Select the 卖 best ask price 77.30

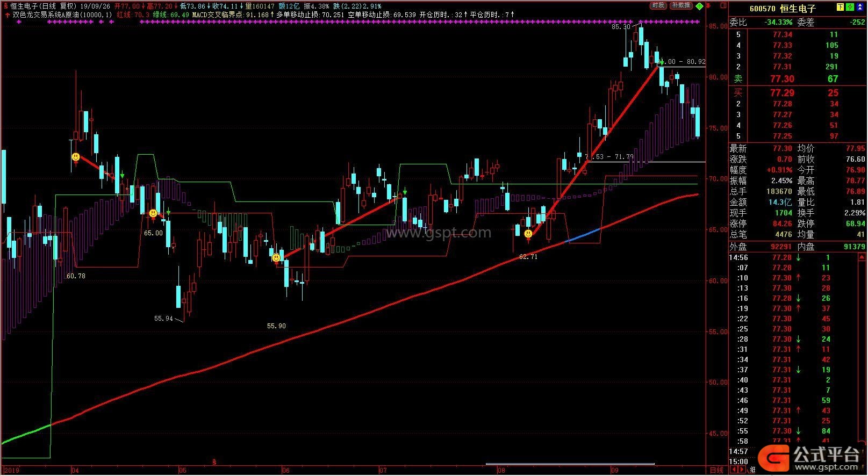782,78
